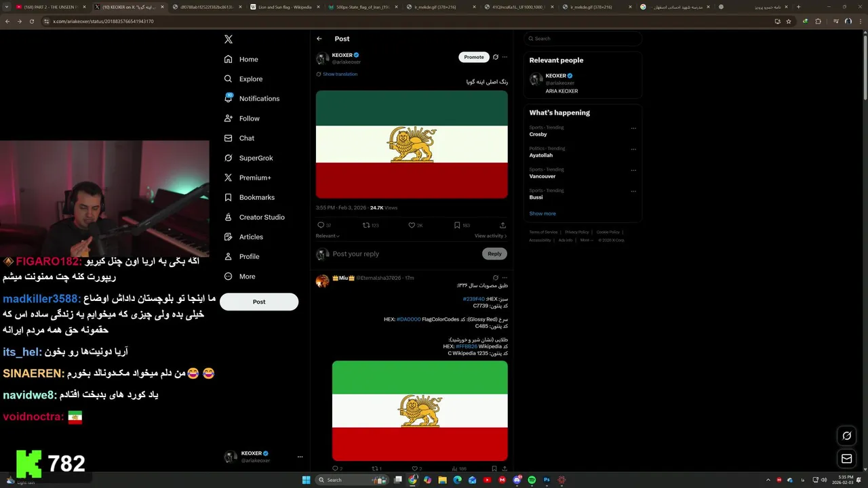
Task: Open Miu's reply three-dot menu
Action: pyautogui.click(x=505, y=278)
